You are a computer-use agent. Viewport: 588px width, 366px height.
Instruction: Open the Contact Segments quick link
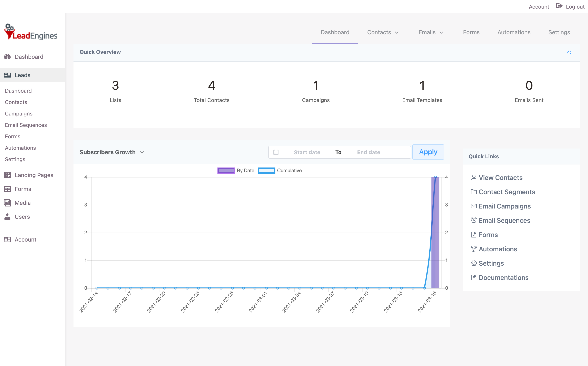[507, 192]
